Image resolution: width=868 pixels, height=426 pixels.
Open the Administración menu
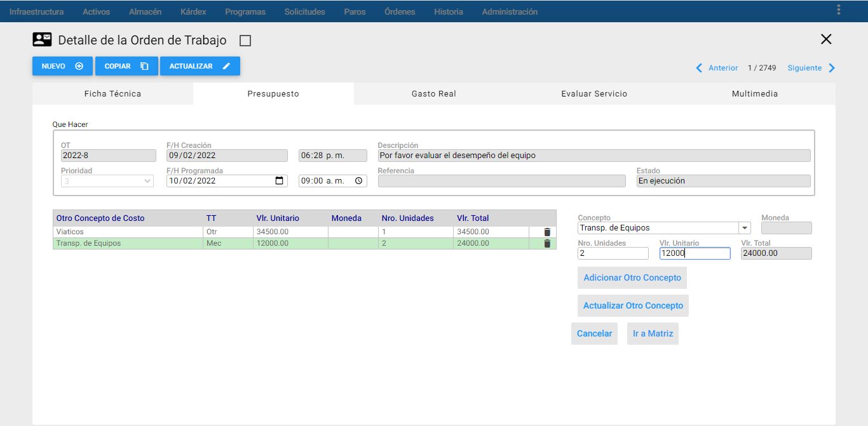510,11
